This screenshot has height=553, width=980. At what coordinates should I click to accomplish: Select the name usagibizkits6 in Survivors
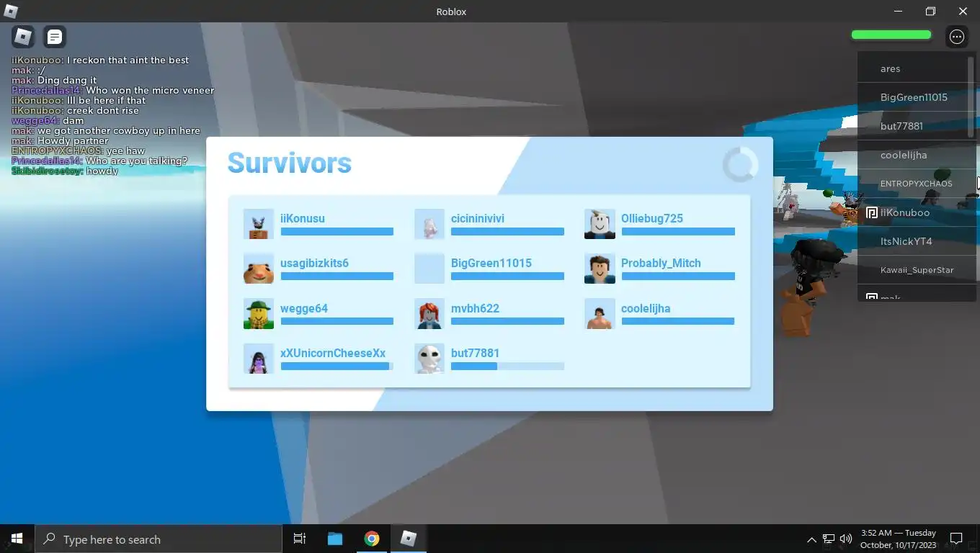click(x=314, y=263)
